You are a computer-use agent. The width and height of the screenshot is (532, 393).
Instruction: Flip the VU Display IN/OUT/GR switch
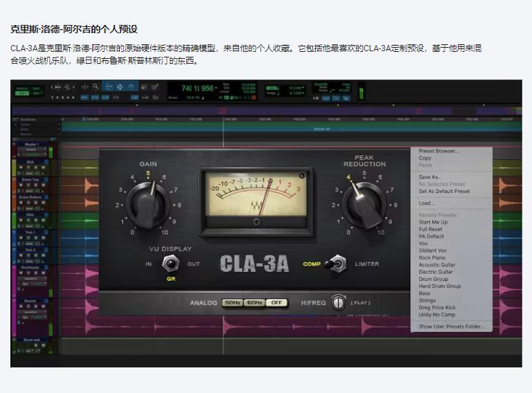pos(170,264)
